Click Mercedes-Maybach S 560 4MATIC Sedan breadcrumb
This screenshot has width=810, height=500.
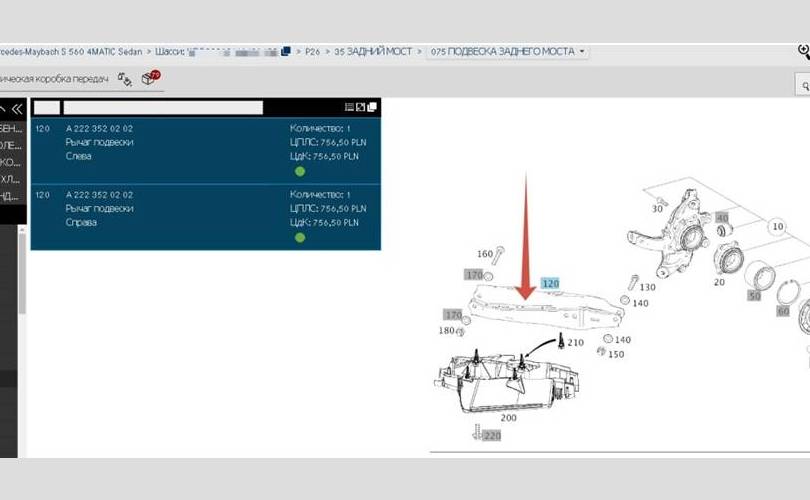pos(70,51)
